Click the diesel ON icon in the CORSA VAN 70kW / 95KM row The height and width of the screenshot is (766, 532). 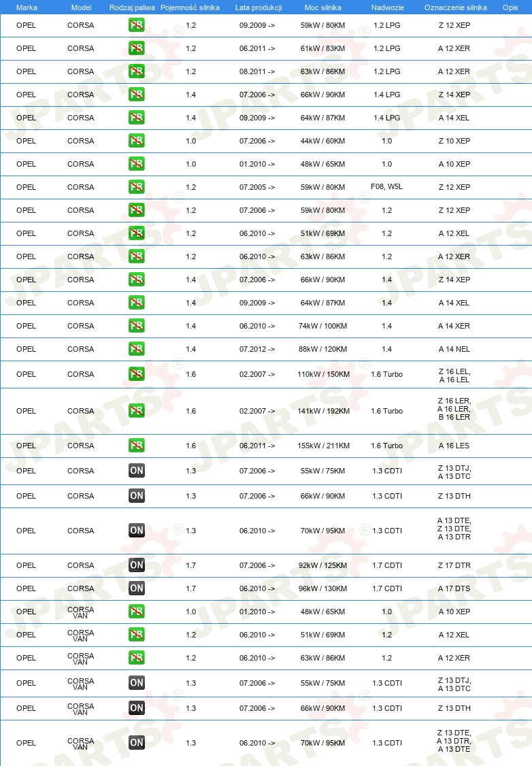[x=136, y=743]
